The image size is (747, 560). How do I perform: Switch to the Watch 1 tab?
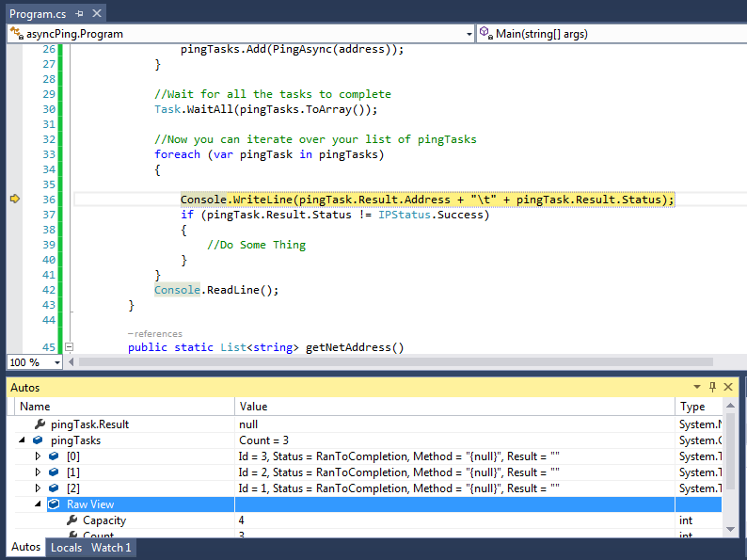click(111, 548)
